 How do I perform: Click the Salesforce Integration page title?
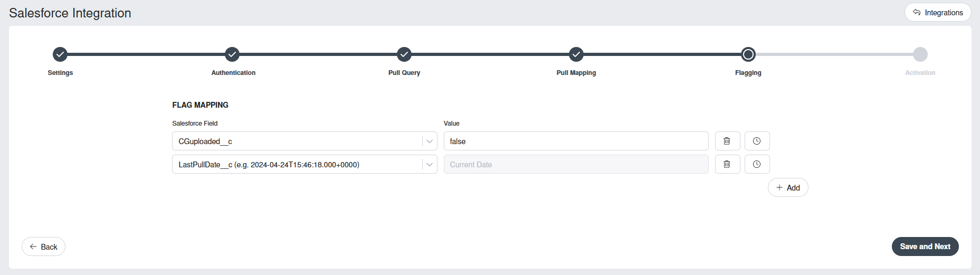click(70, 13)
